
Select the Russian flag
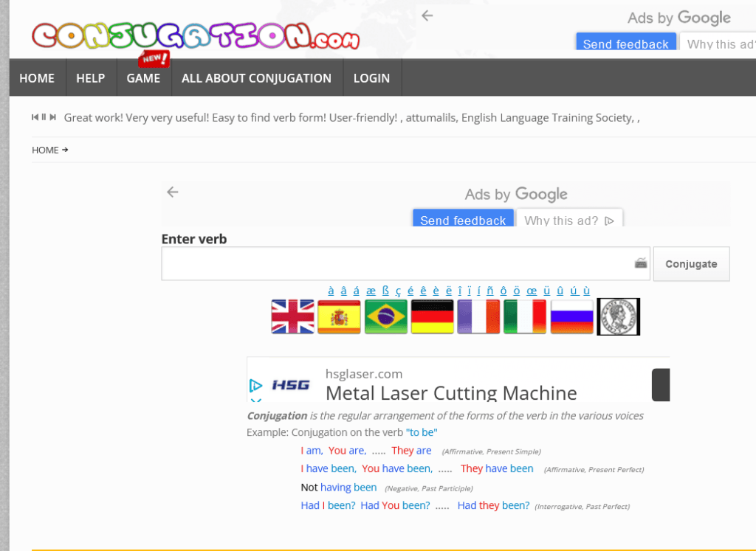coord(571,316)
